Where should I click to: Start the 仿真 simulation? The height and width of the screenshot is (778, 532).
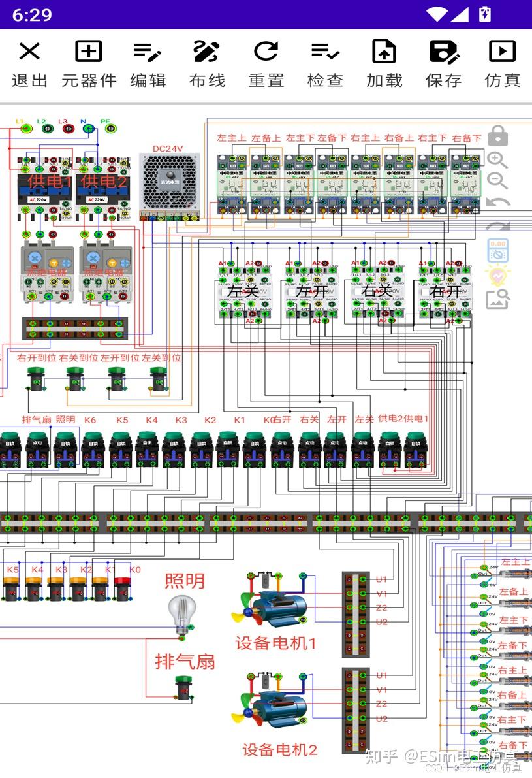click(502, 51)
